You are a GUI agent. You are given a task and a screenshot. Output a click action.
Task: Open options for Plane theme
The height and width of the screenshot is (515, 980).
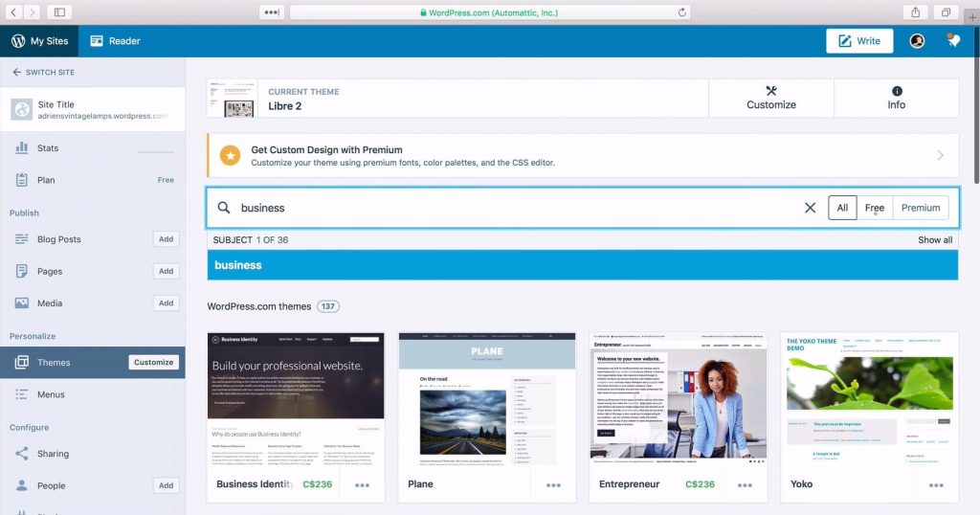553,485
